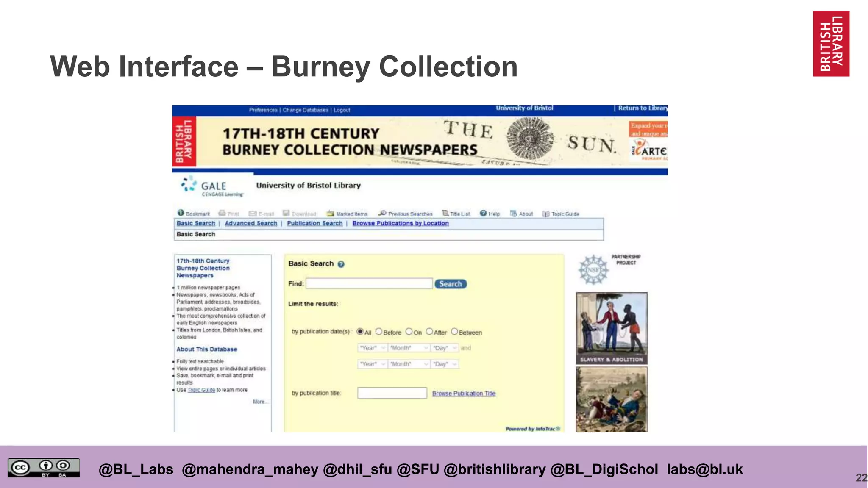The width and height of the screenshot is (868, 488).
Task: Switch to Publication Search tab
Action: (314, 223)
